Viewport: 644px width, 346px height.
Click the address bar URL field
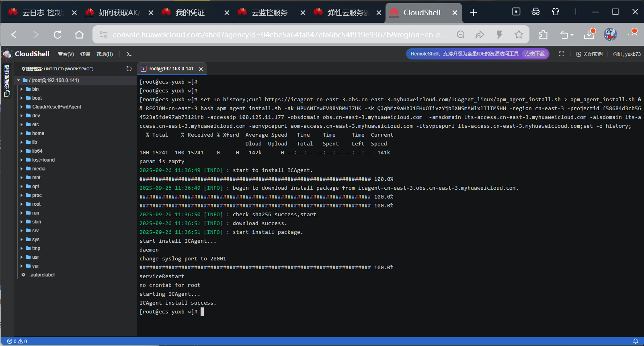coord(279,35)
